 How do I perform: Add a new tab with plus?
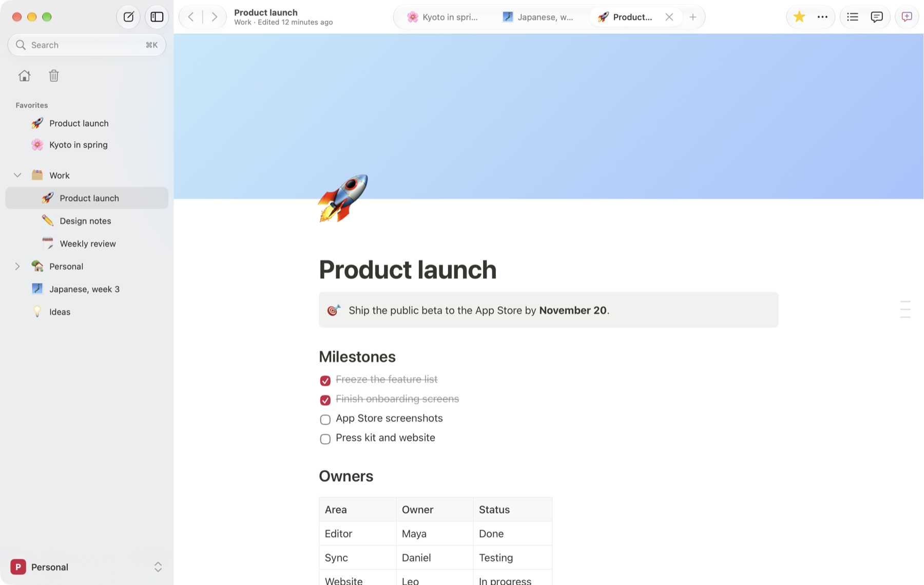[x=693, y=17]
